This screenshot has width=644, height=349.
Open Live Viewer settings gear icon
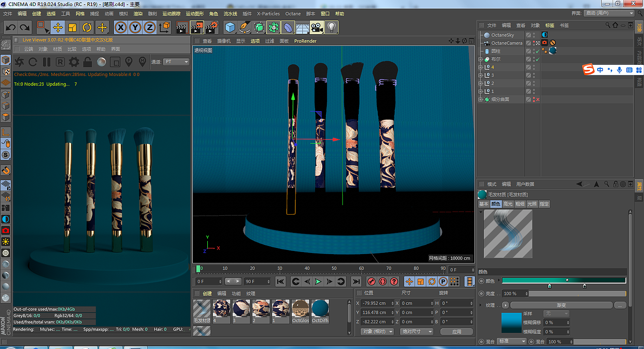74,62
